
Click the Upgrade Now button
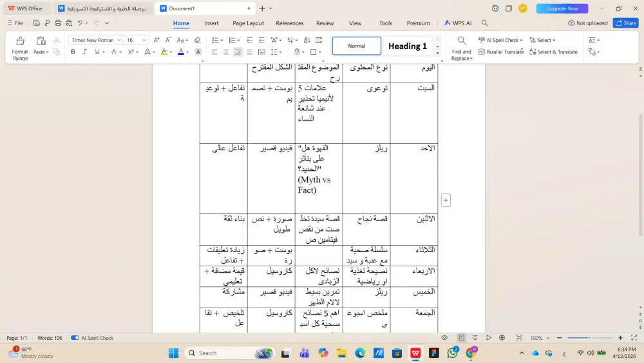[x=562, y=8]
